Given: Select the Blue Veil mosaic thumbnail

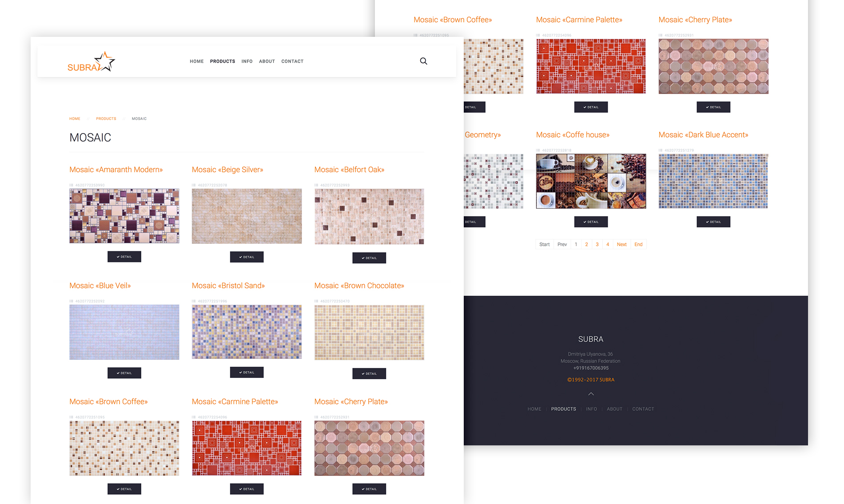Looking at the screenshot, I should click(x=124, y=332).
